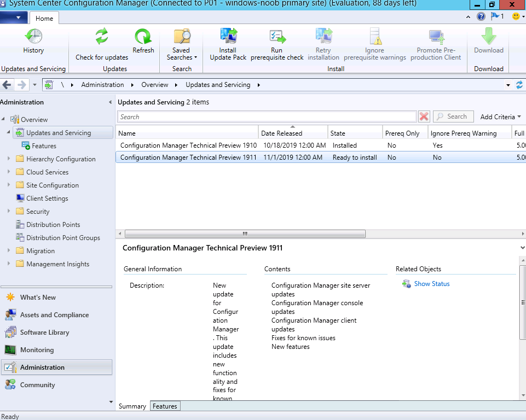Viewport: 526px width, 420px height.
Task: Switch to the Summary tab
Action: (x=132, y=406)
